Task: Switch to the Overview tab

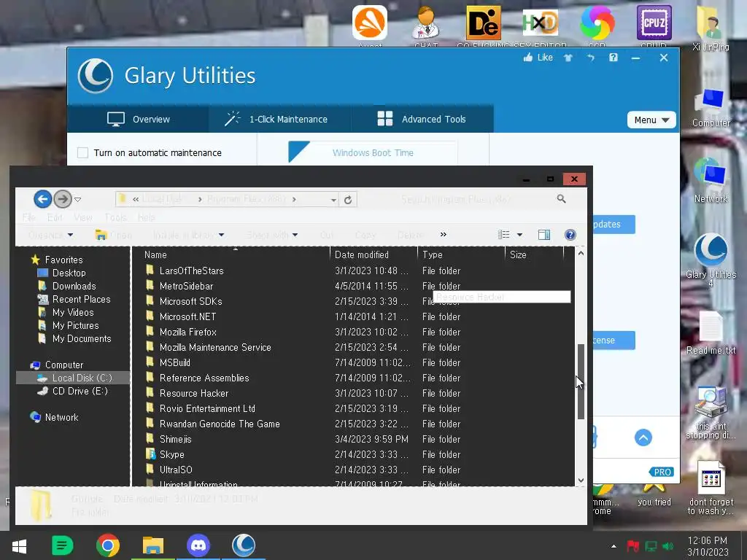Action: [x=138, y=119]
